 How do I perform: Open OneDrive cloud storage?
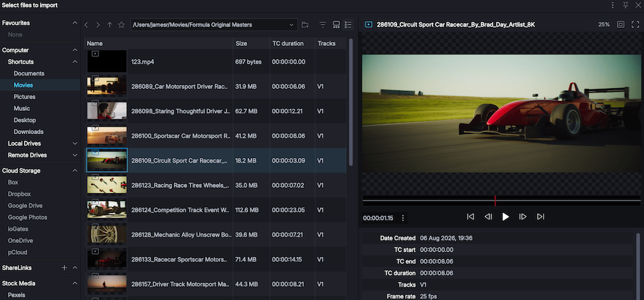tap(20, 240)
